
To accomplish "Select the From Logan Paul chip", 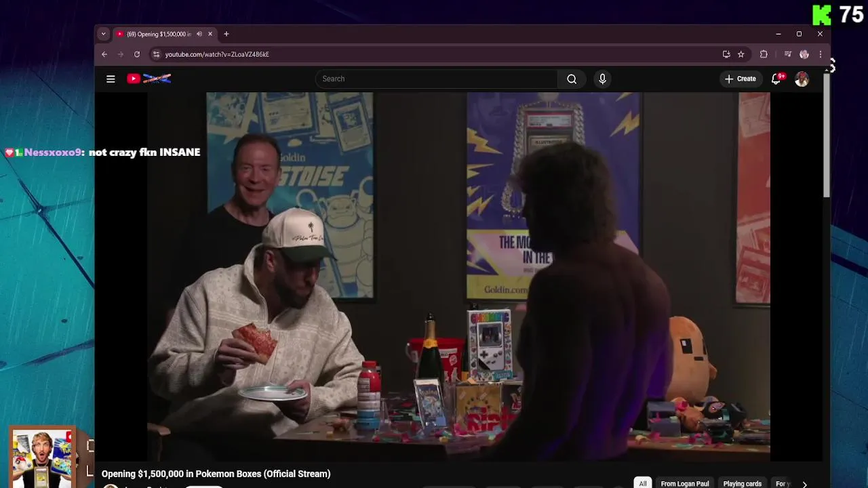I will [685, 483].
